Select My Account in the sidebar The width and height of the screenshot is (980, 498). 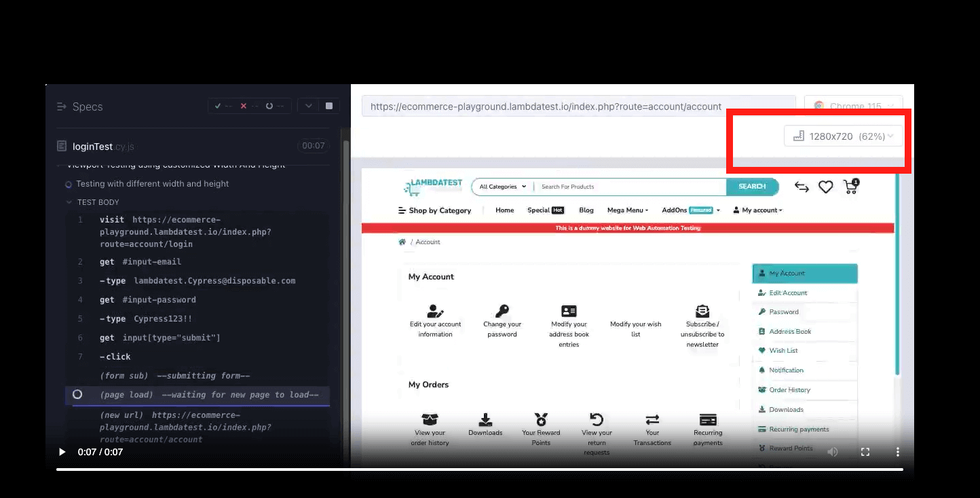click(805, 273)
